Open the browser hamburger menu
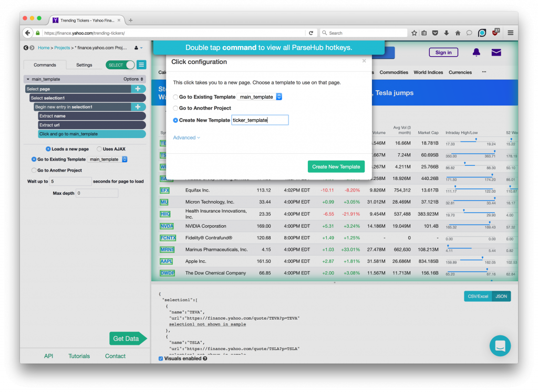538x392 pixels. coord(511,33)
